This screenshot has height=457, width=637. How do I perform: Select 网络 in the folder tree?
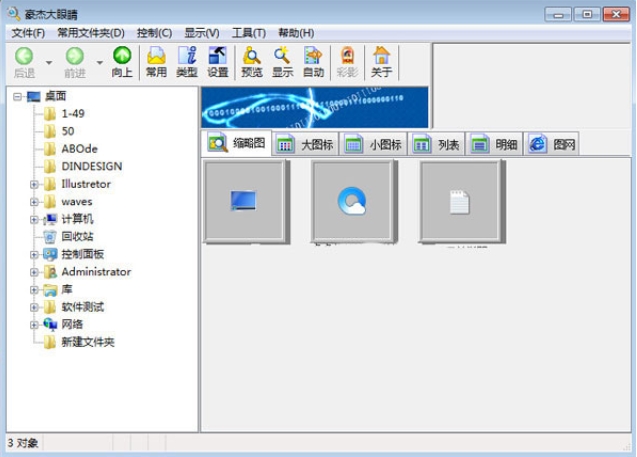72,324
